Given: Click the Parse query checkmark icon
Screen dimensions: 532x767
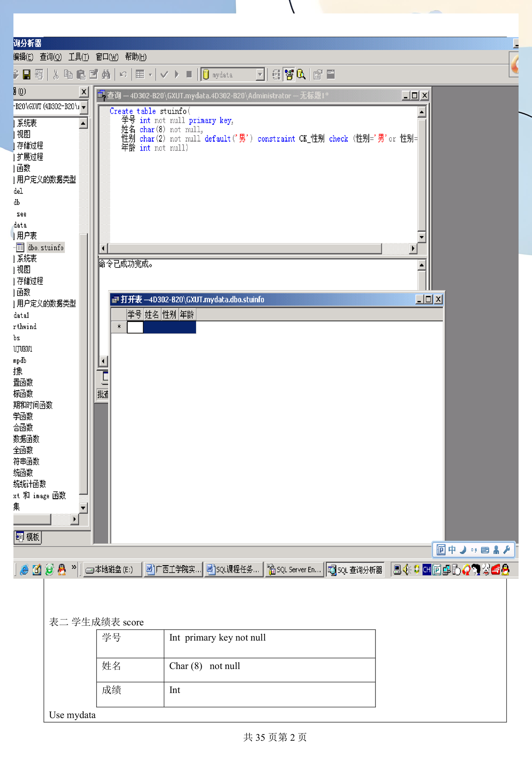Looking at the screenshot, I should pyautogui.click(x=164, y=74).
